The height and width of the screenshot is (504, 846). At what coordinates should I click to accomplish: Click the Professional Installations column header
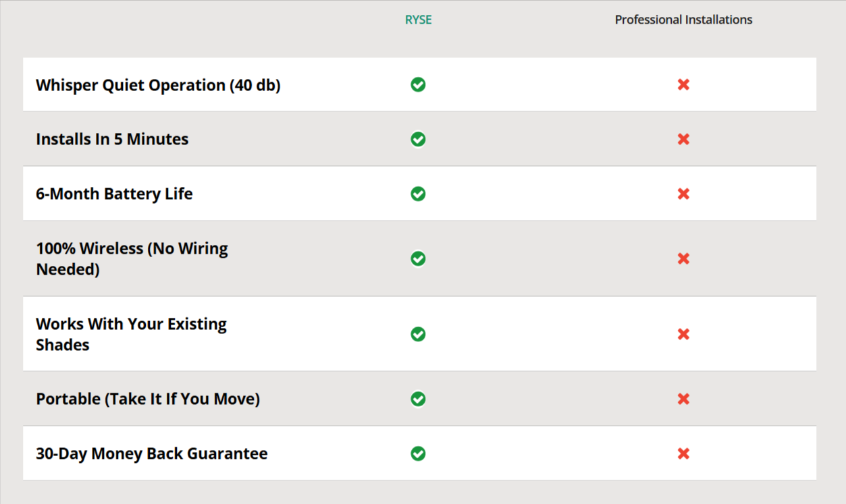[683, 20]
